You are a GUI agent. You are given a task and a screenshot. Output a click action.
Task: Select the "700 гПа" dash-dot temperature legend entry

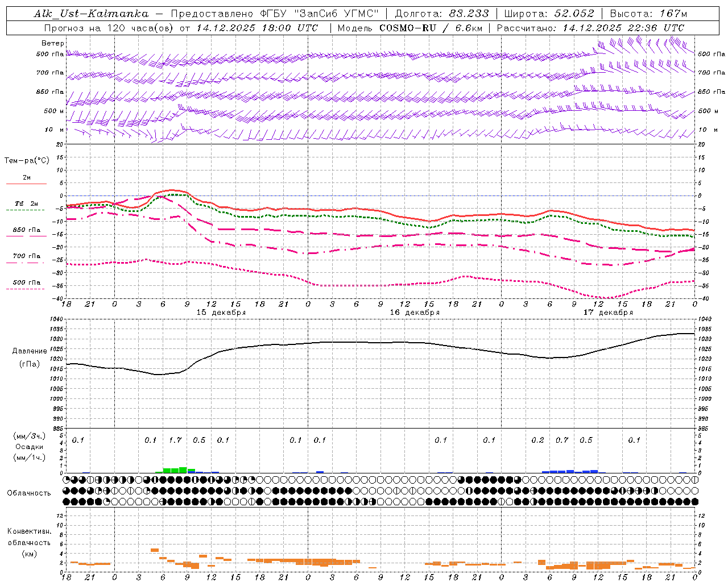27,256
